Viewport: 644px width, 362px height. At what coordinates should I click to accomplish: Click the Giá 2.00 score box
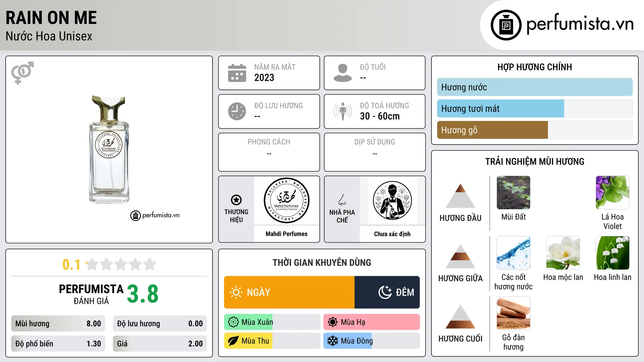160,344
